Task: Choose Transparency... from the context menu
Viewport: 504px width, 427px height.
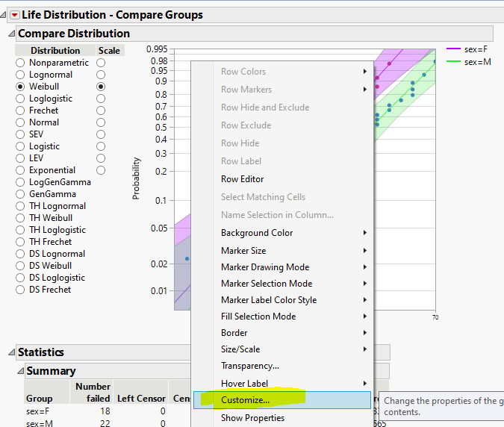Action: coord(250,366)
